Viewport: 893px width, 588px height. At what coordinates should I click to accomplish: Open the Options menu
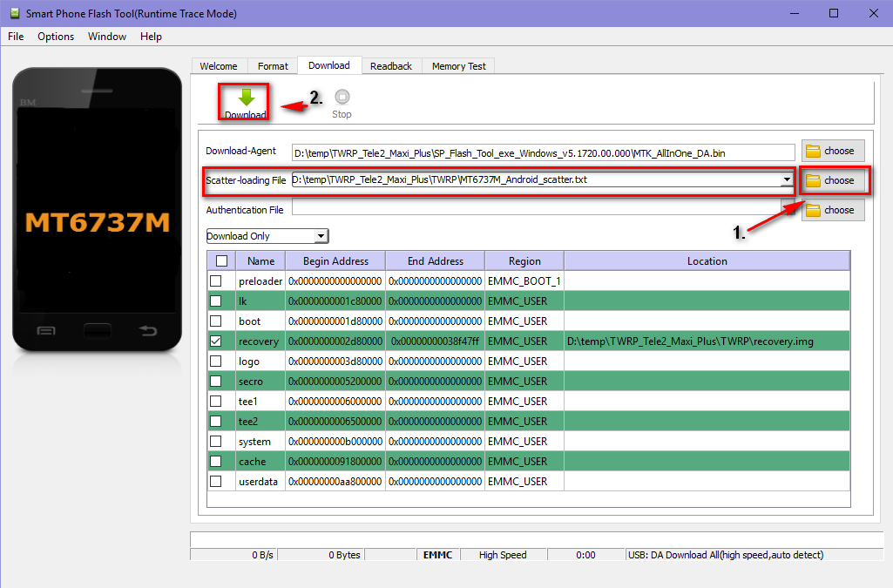56,37
